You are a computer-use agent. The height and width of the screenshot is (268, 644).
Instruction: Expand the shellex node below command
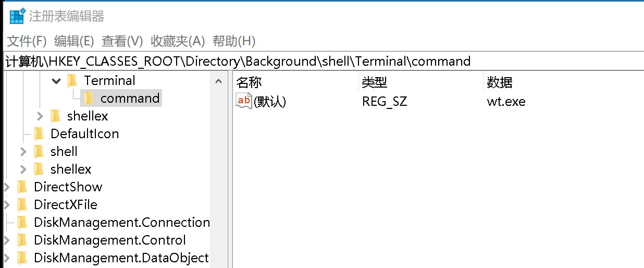click(40, 116)
